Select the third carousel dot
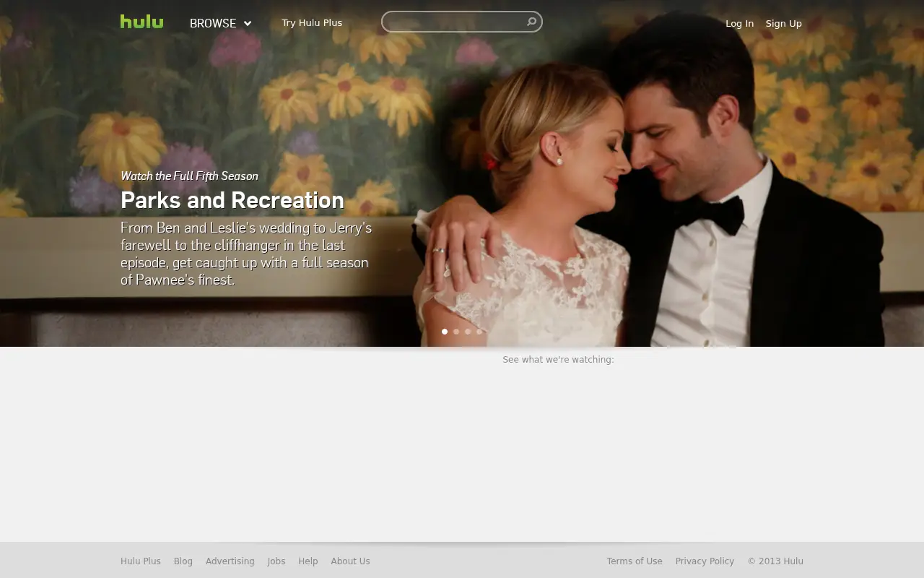This screenshot has width=924, height=578. (x=468, y=332)
